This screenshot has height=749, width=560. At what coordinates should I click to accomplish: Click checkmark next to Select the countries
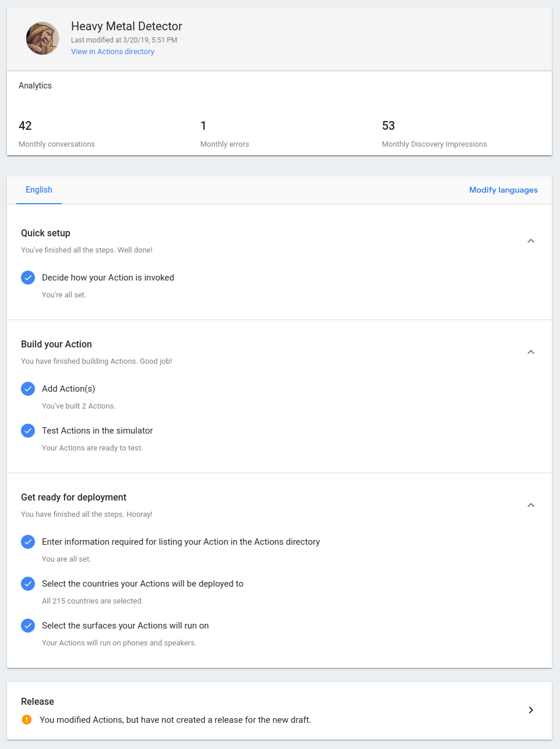click(x=28, y=584)
